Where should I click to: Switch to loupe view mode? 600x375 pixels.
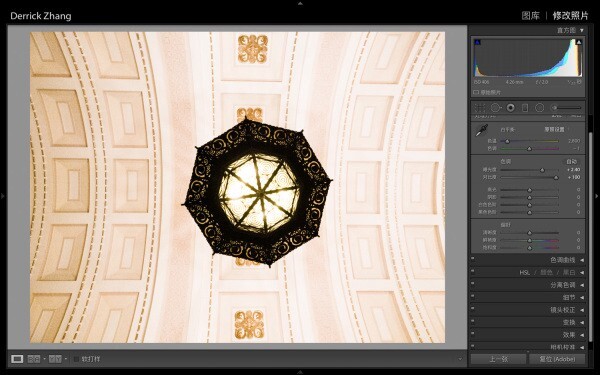pyautogui.click(x=17, y=359)
